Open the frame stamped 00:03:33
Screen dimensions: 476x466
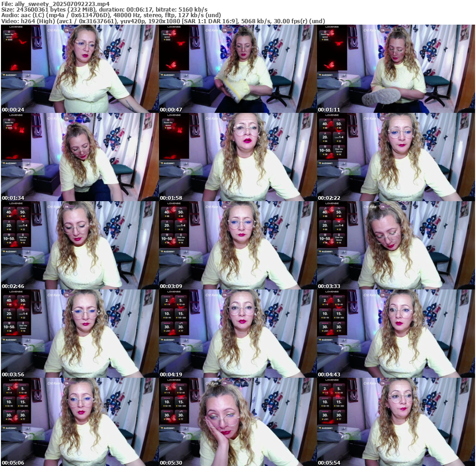click(396, 245)
